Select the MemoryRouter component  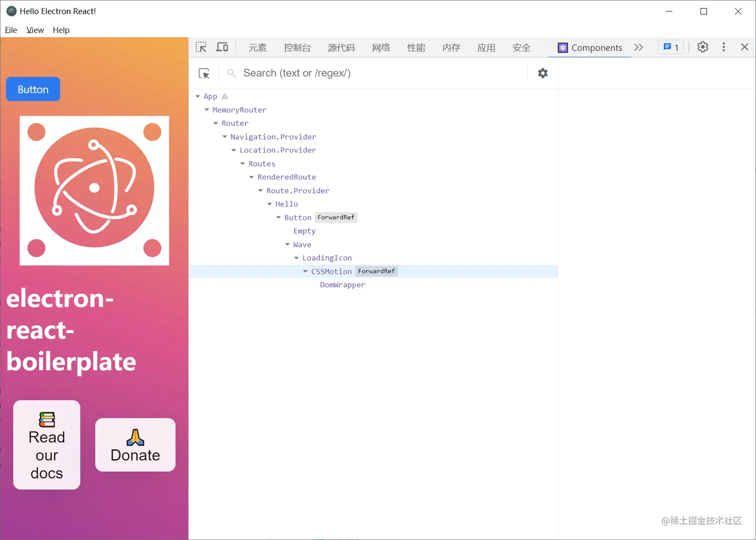239,110
